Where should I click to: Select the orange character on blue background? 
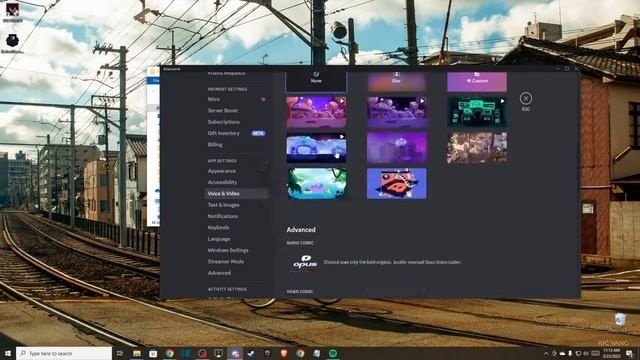click(397, 183)
